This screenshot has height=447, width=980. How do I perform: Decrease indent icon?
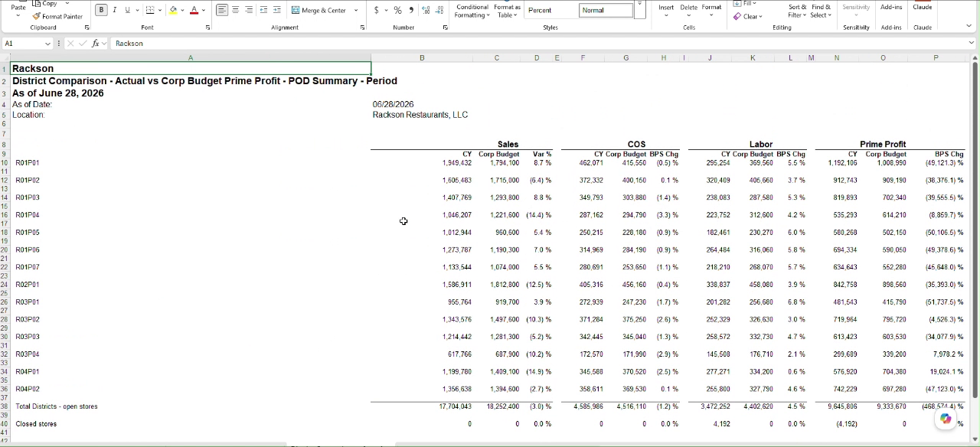263,10
